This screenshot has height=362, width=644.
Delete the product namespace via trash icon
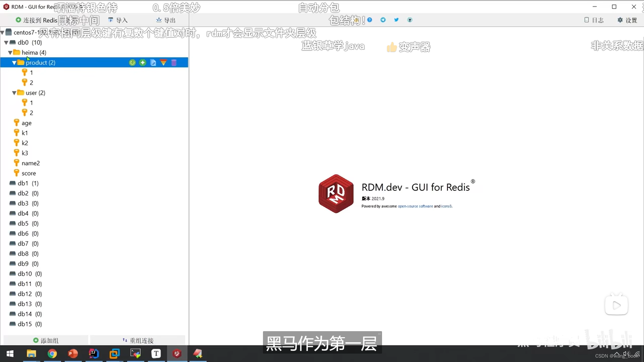(x=174, y=62)
